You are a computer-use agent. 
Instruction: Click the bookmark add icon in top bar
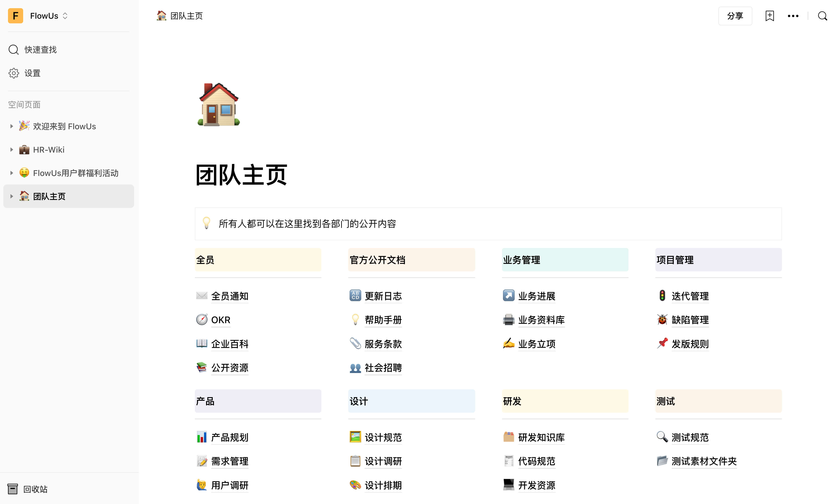point(769,16)
